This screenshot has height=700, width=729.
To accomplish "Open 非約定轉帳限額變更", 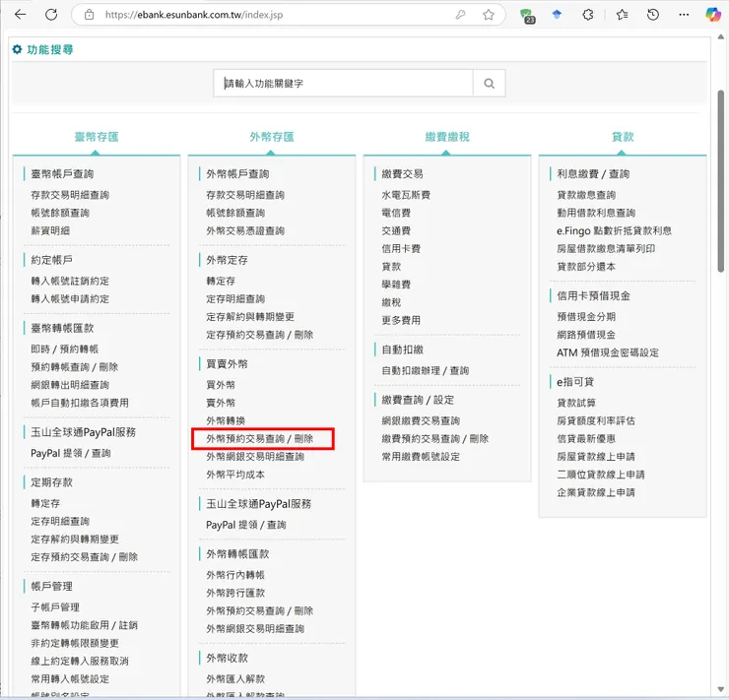I will [x=75, y=643].
